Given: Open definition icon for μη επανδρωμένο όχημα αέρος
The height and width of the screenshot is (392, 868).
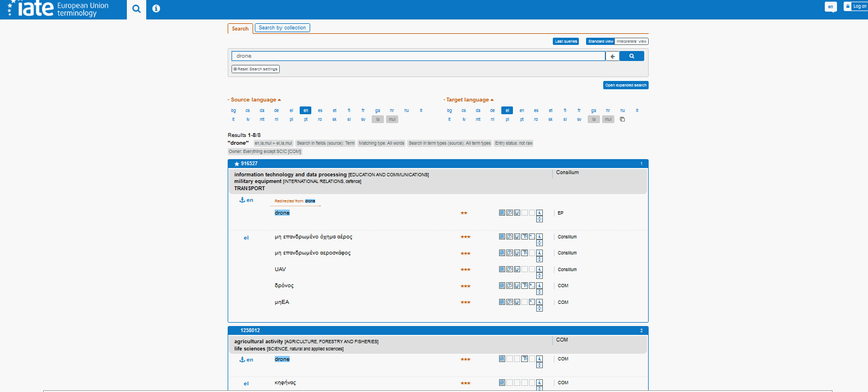Looking at the screenshot, I should tap(502, 237).
